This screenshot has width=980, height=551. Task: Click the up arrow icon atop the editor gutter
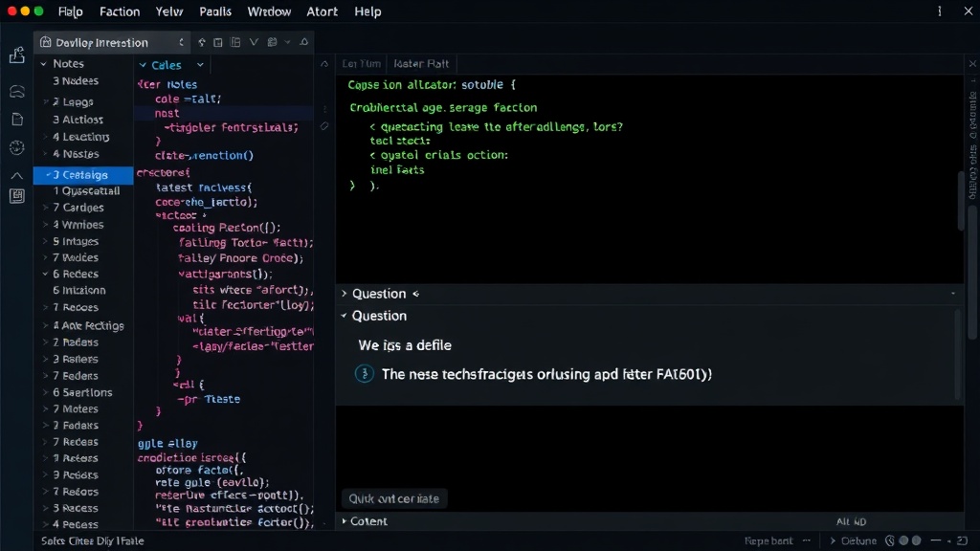(x=324, y=64)
